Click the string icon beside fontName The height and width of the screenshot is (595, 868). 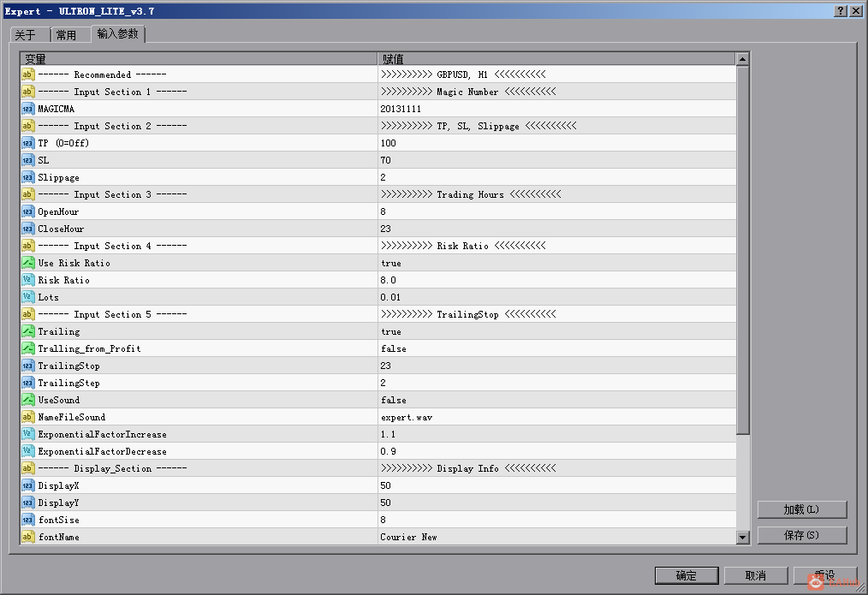[x=27, y=537]
